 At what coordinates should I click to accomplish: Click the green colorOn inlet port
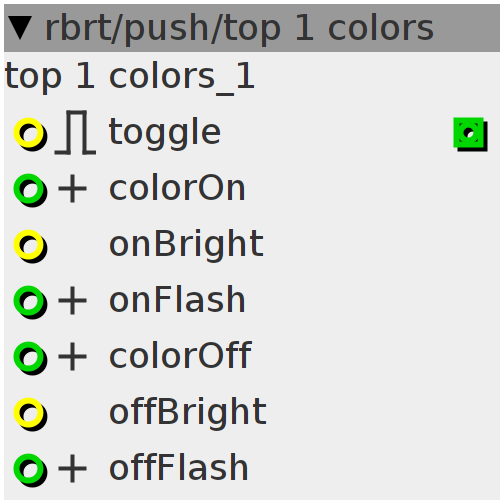coord(29,189)
